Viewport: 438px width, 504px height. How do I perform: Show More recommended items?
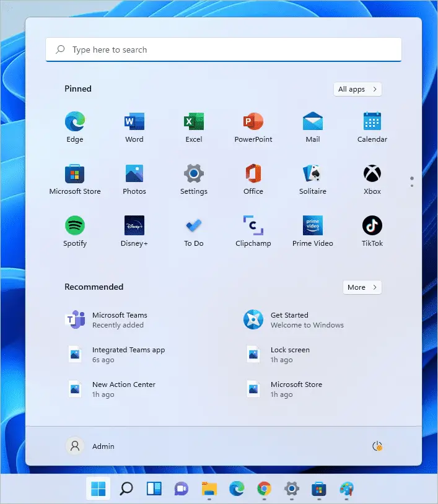[x=362, y=287]
